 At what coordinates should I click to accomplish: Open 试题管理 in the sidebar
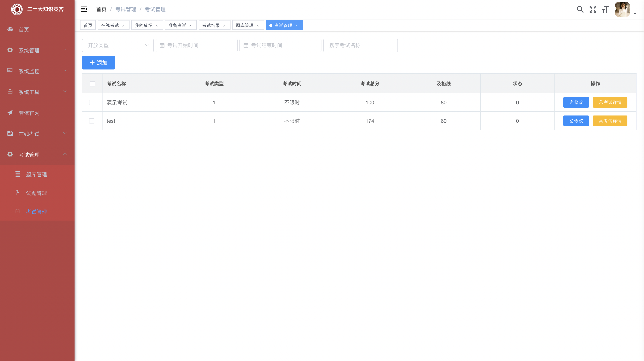coord(37,193)
